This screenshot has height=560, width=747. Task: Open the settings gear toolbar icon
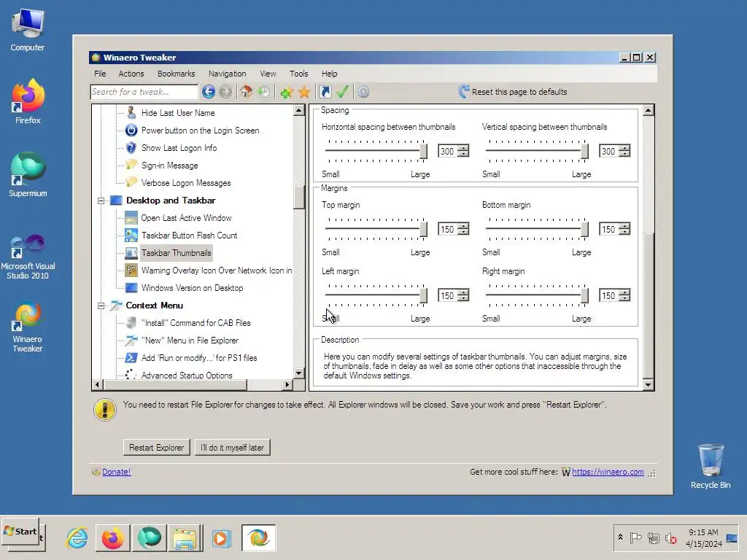[x=363, y=91]
